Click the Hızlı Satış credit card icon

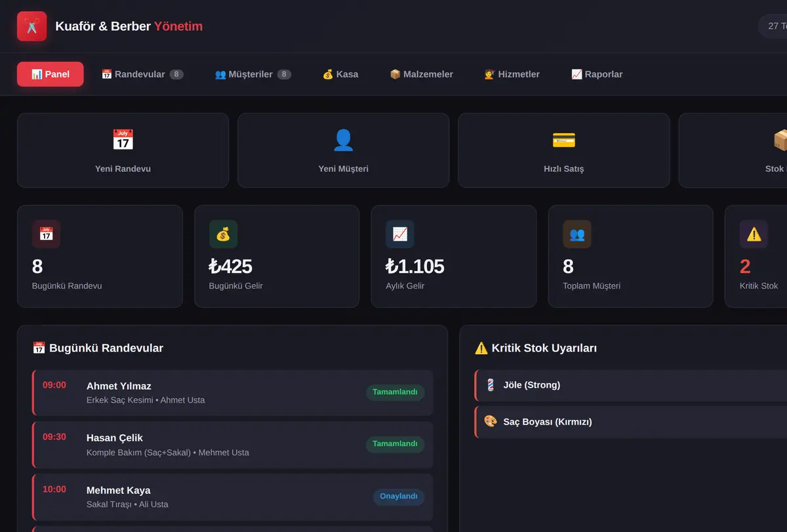click(x=563, y=140)
